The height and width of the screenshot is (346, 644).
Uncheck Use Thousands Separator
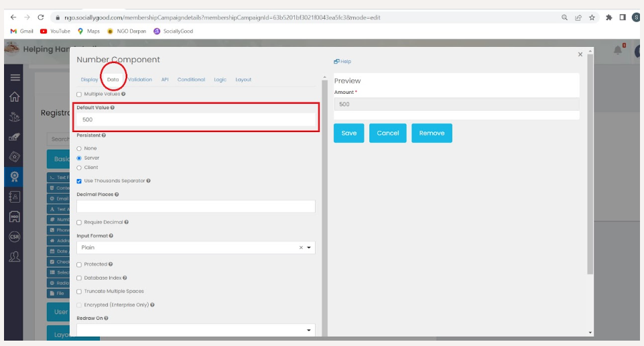79,181
